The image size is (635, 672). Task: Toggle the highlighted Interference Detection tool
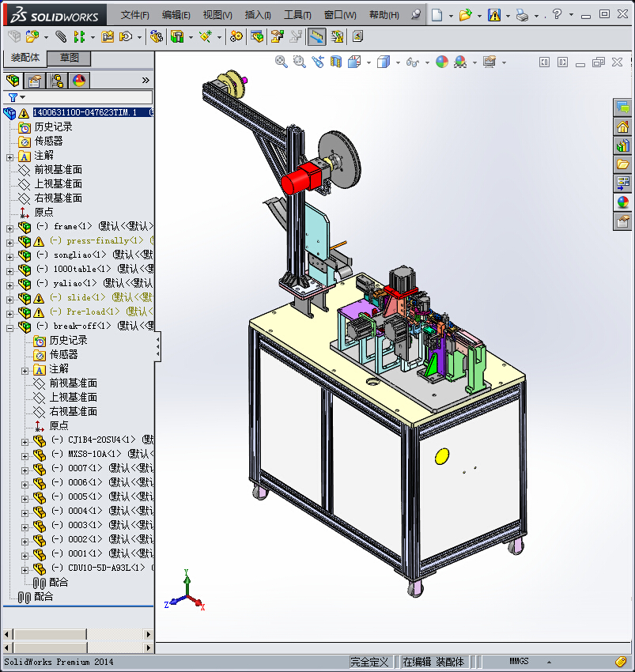point(316,37)
